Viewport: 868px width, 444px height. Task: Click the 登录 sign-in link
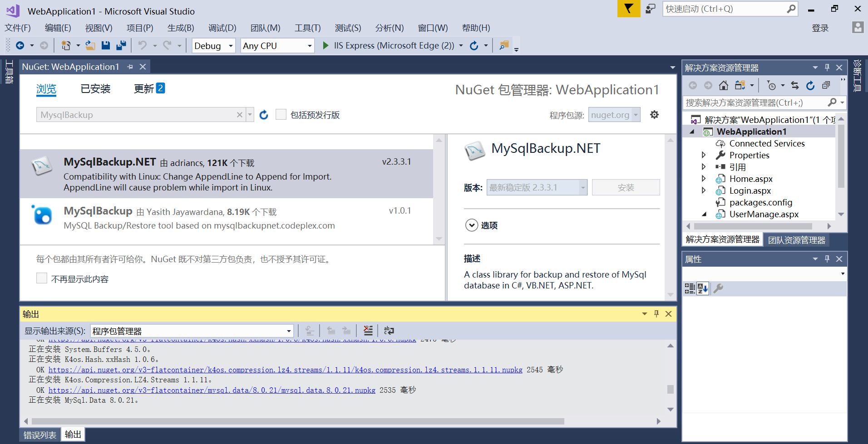(x=820, y=28)
